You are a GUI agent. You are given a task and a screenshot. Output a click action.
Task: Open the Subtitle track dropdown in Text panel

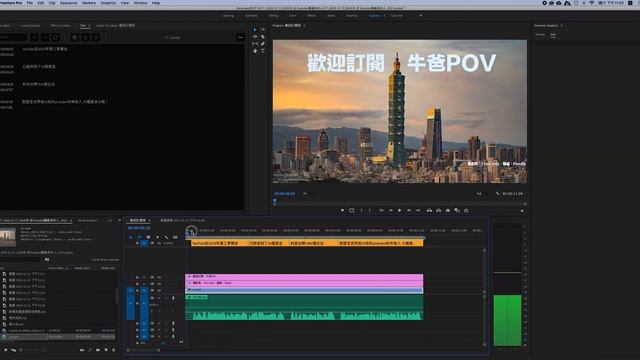173,38
